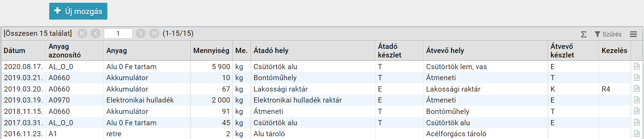Go to the next results page
This screenshot has height=139, width=644.
tap(140, 33)
